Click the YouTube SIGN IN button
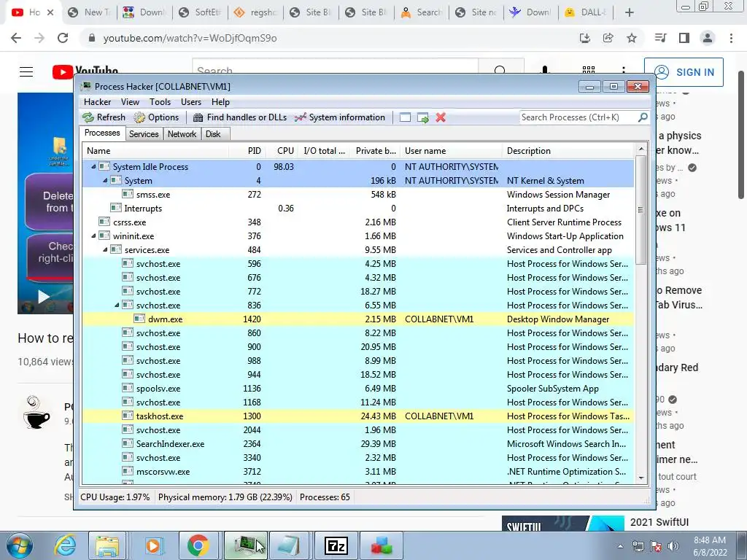 (684, 72)
